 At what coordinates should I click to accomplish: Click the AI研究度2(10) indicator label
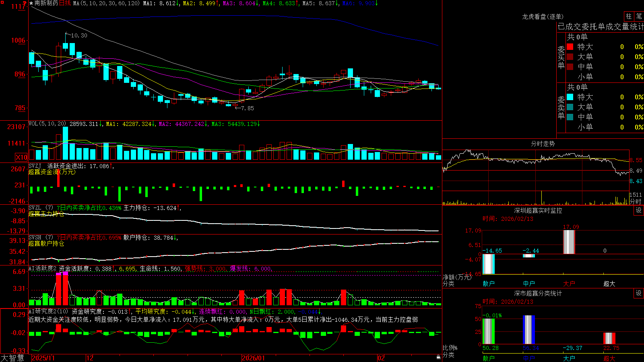(x=48, y=311)
